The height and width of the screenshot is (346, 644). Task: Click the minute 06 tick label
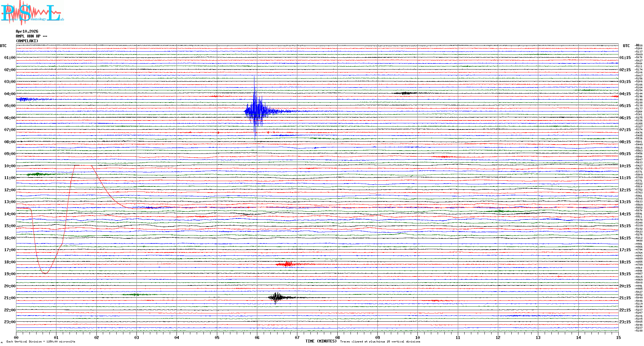(257, 337)
